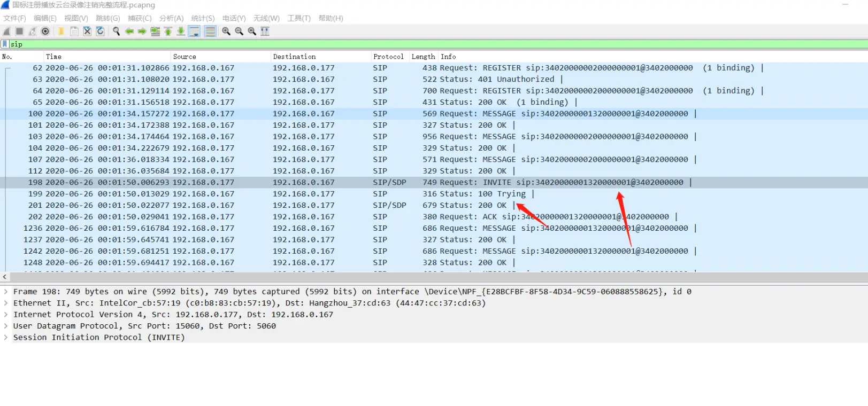This screenshot has height=406, width=868.
Task: Click the find packet magnifier icon
Action: (116, 32)
